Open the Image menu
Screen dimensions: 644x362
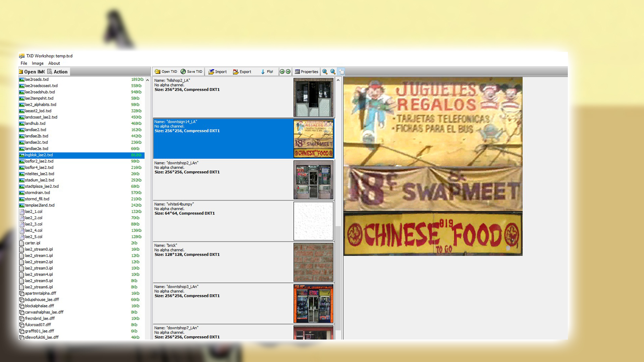[x=38, y=63]
